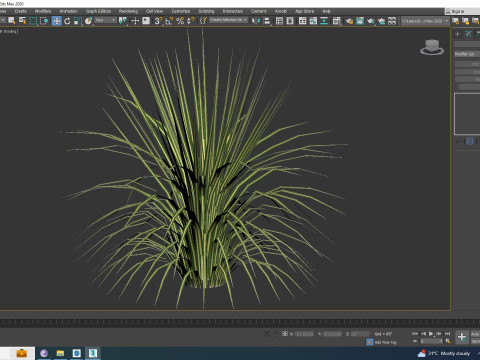Toggle Layer Explorer icon
Image resolution: width=480 pixels, height=360 pixels.
pyautogui.click(x=290, y=21)
